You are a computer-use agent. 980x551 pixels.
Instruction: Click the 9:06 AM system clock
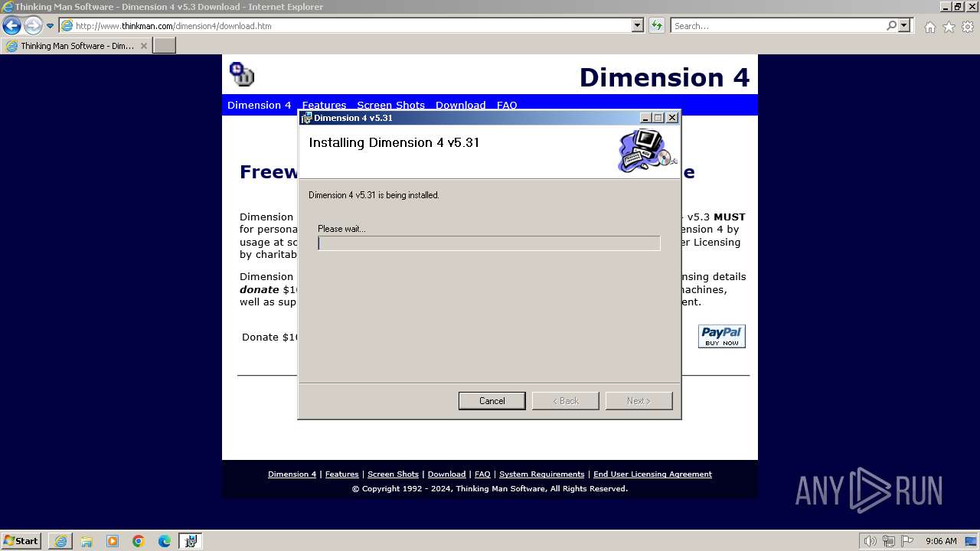941,541
